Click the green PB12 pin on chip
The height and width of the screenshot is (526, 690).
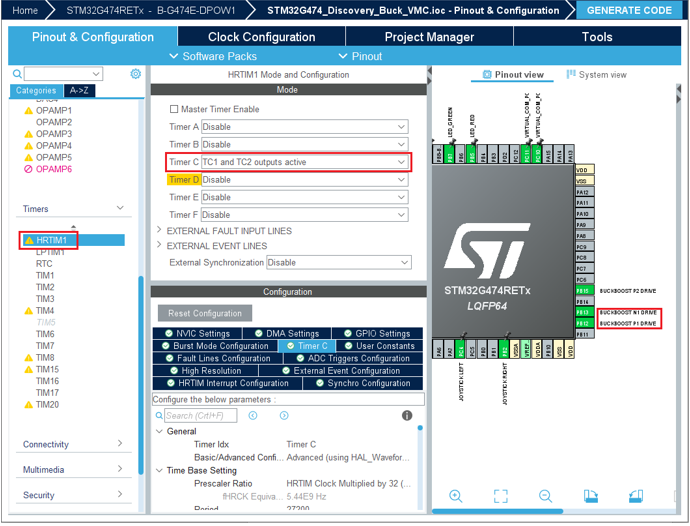(585, 324)
